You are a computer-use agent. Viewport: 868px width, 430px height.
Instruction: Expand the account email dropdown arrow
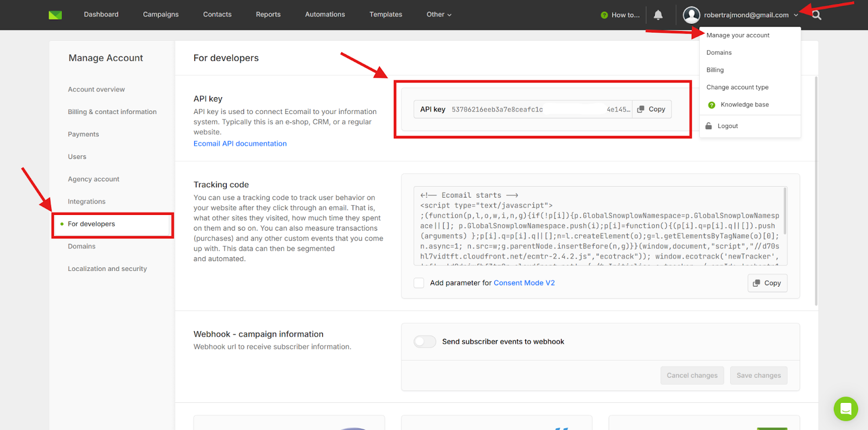click(x=796, y=15)
